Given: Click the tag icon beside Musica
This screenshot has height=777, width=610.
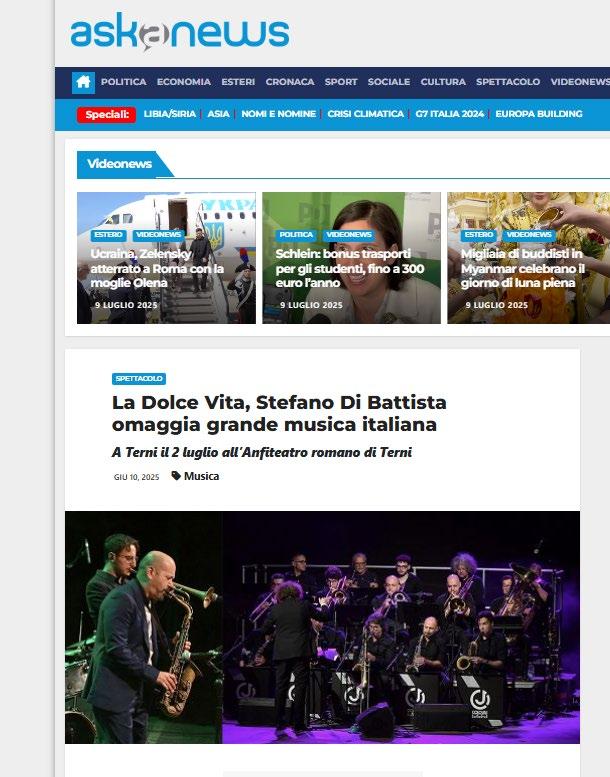Looking at the screenshot, I should [x=176, y=476].
